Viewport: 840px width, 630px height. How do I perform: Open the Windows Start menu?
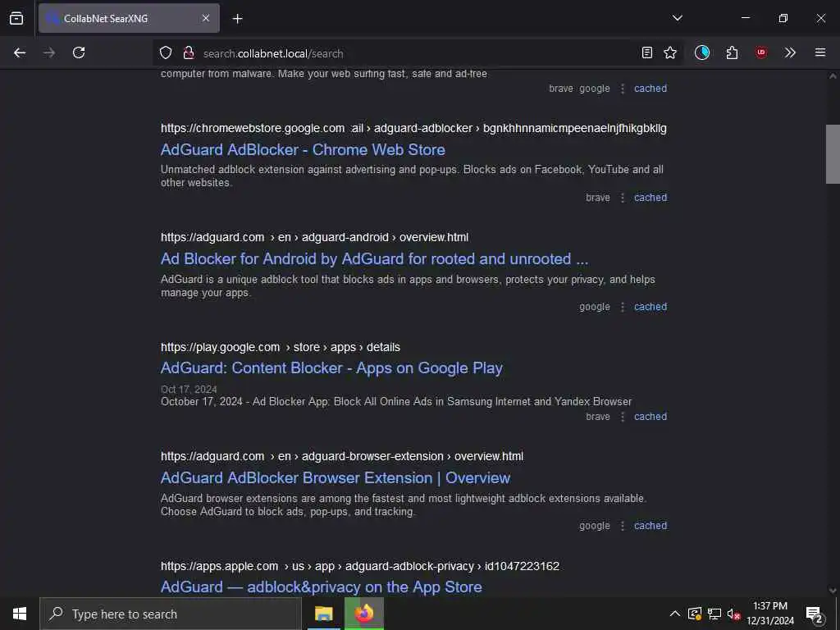pos(20,614)
